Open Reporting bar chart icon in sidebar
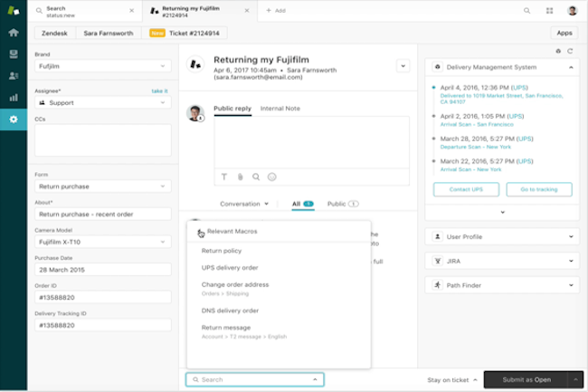The height and width of the screenshot is (392, 588). coord(13,97)
